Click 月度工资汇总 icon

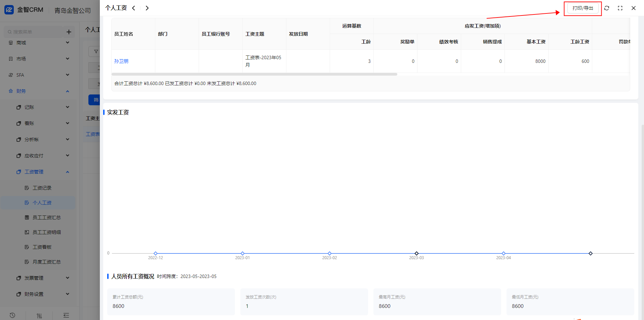point(27,262)
